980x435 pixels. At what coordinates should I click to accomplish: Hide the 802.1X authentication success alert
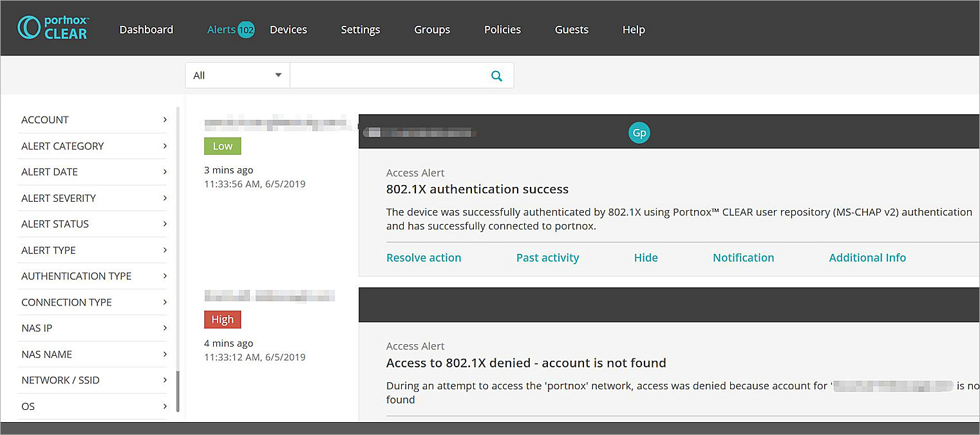(x=645, y=257)
